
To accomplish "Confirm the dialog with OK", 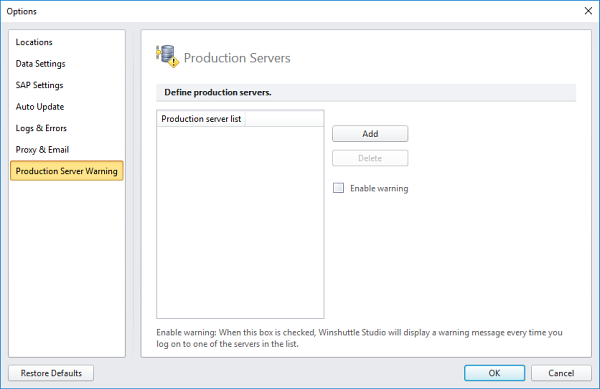I will click(x=494, y=373).
